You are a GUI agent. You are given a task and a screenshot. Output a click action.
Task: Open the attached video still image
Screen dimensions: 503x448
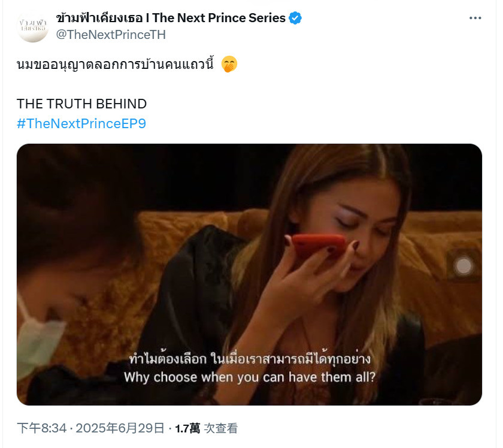(x=249, y=274)
